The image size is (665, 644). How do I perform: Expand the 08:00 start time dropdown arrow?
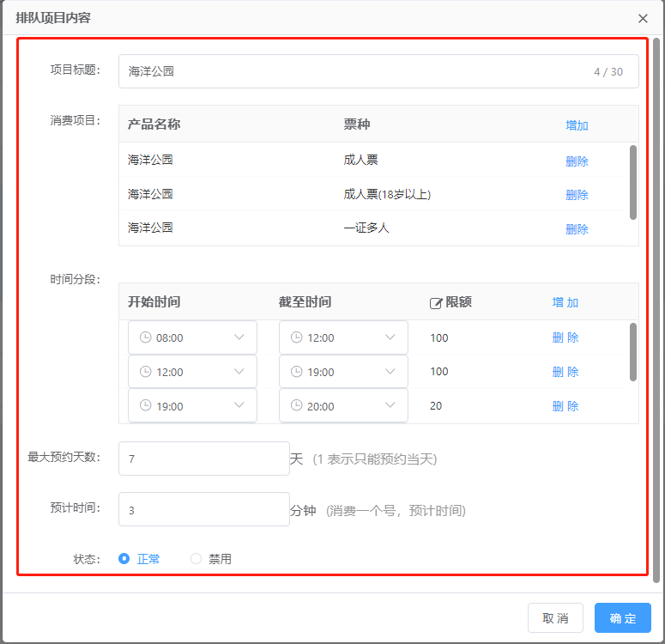pyautogui.click(x=239, y=337)
